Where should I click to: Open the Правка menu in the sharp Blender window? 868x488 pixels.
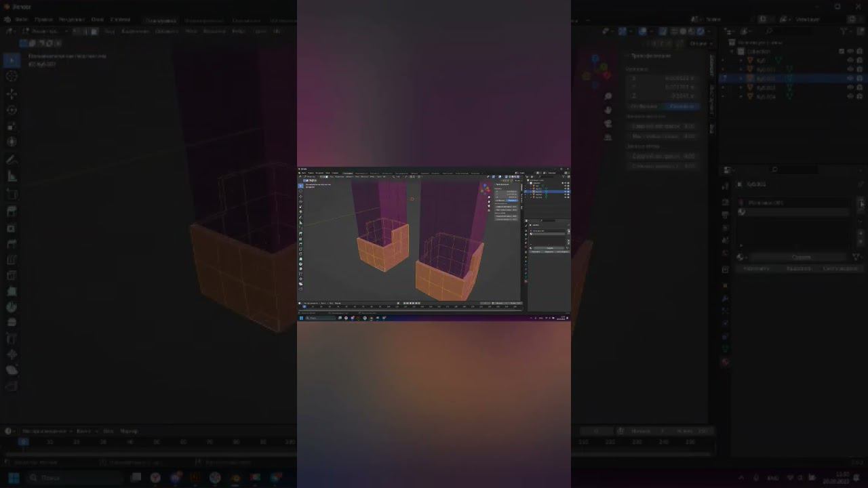311,173
